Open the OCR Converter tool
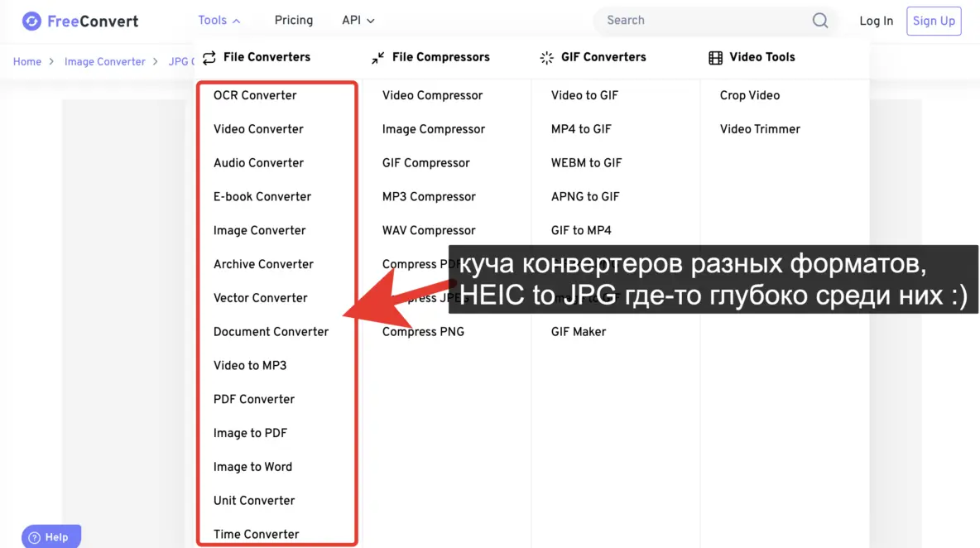The width and height of the screenshot is (980, 548). tap(254, 95)
